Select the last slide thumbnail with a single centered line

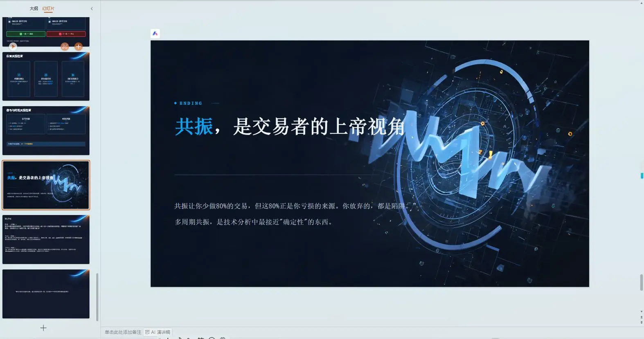tap(46, 294)
